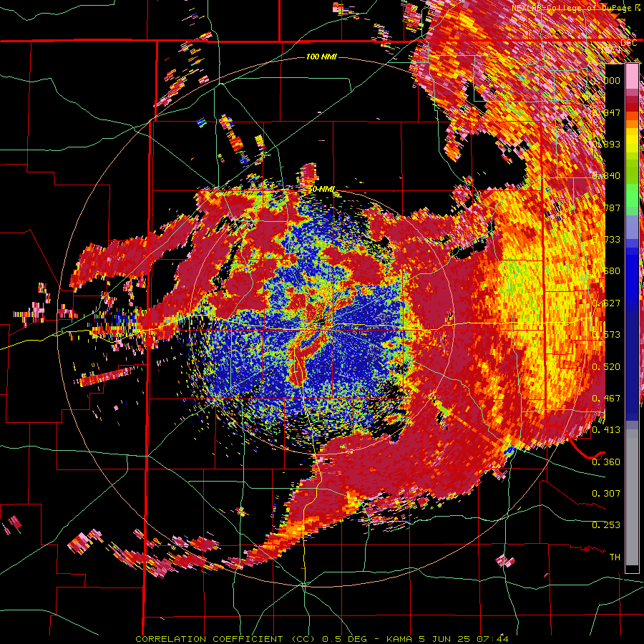Image resolution: width=644 pixels, height=644 pixels.
Task: Click the gray bottom segment of the color bar
Action: pyautogui.click(x=632, y=497)
